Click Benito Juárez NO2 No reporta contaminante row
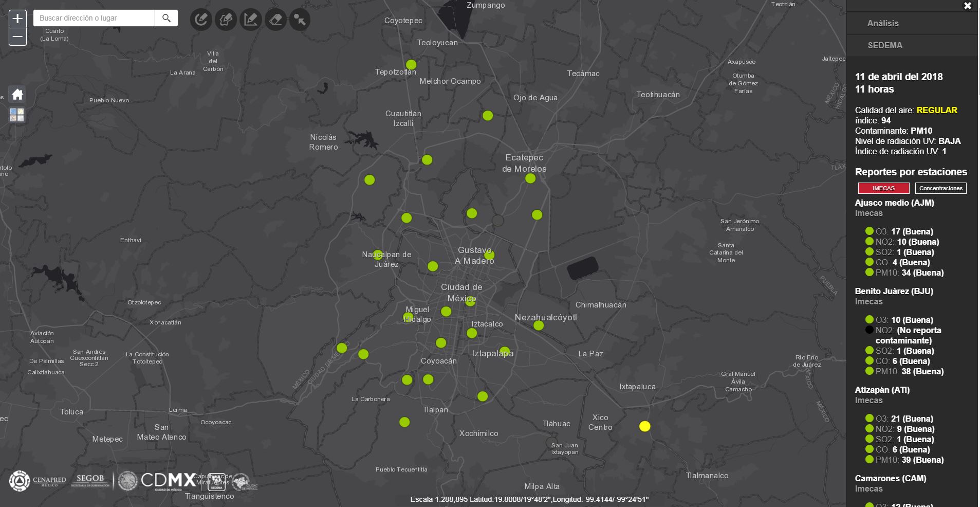The image size is (980, 507). [x=903, y=335]
